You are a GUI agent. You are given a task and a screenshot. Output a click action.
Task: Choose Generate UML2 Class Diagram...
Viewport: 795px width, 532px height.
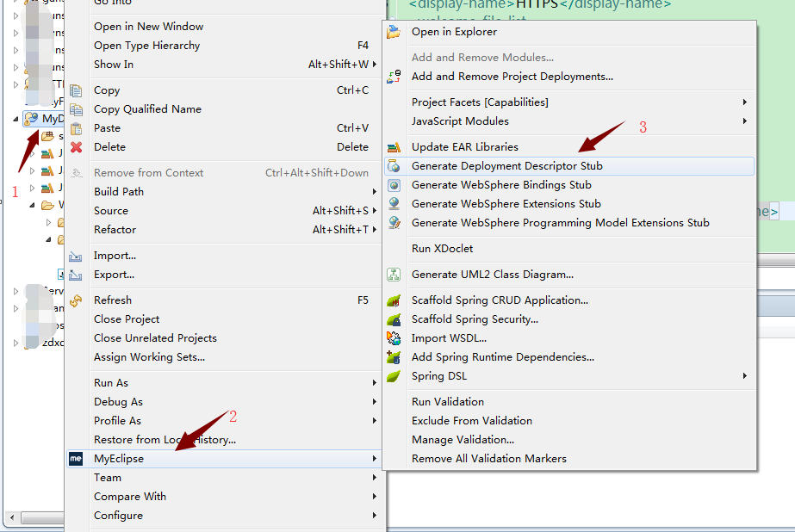click(493, 275)
